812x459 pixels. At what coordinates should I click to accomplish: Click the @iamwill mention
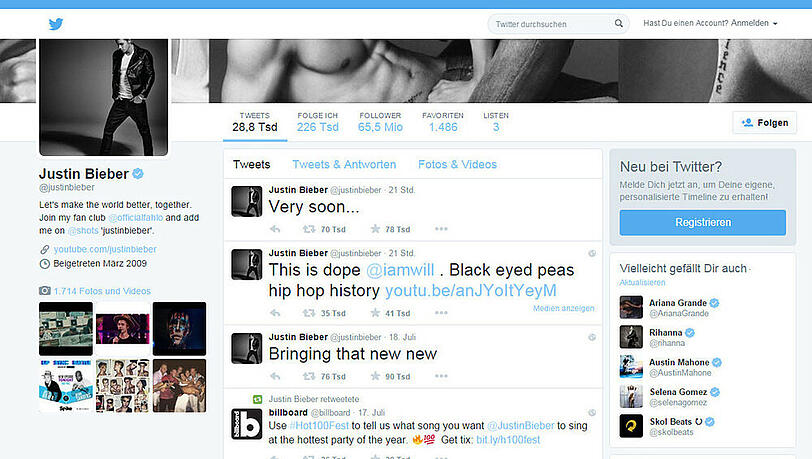400,270
